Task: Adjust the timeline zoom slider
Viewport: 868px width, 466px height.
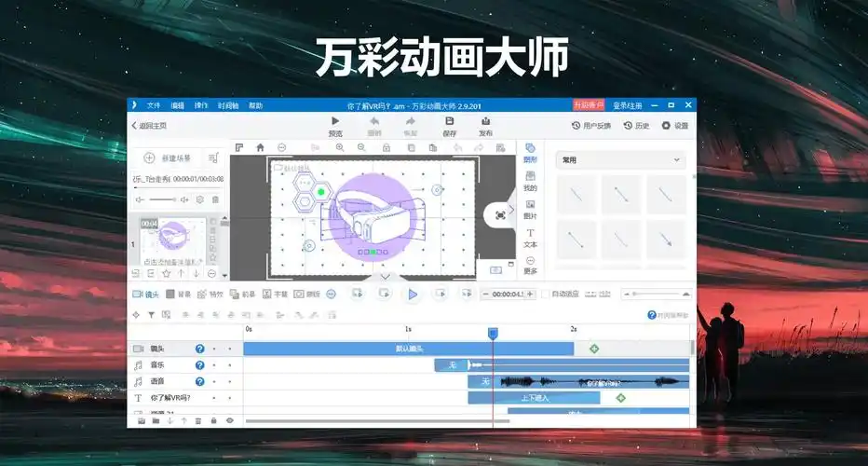Action: [656, 294]
